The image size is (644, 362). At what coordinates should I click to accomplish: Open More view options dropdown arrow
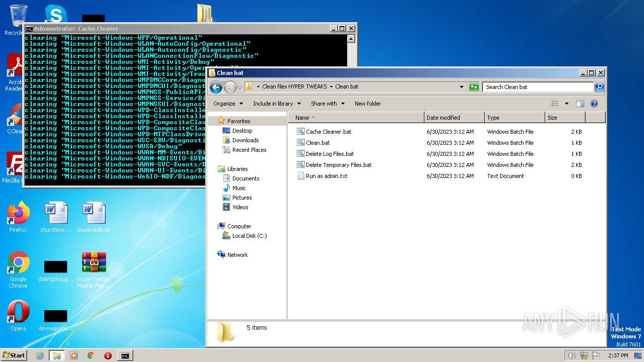point(567,104)
